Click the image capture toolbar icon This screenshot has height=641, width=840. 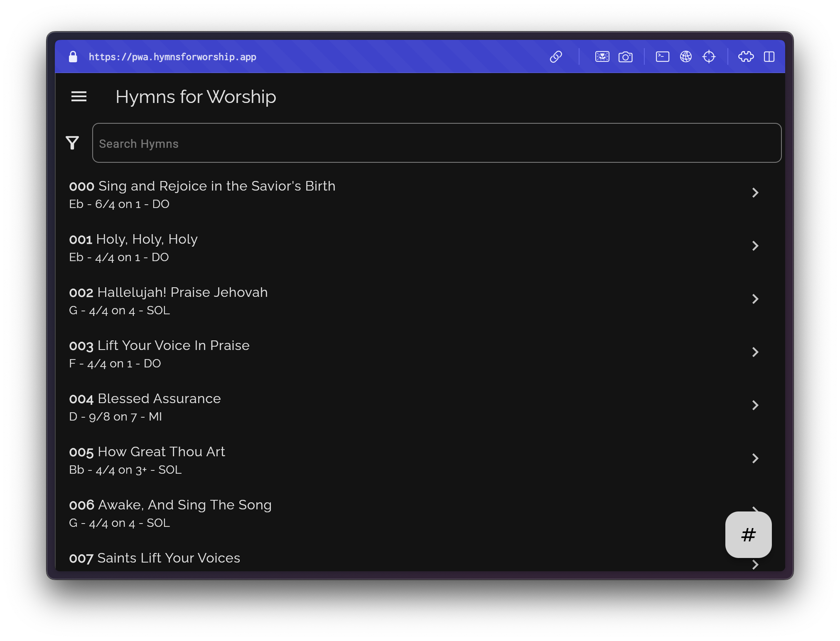click(x=602, y=57)
